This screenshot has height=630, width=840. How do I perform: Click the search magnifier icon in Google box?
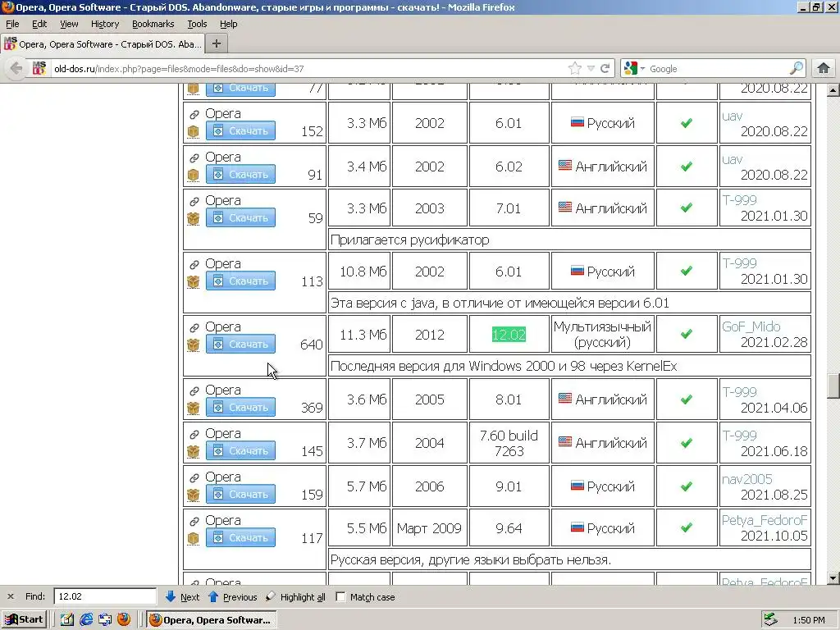(797, 68)
